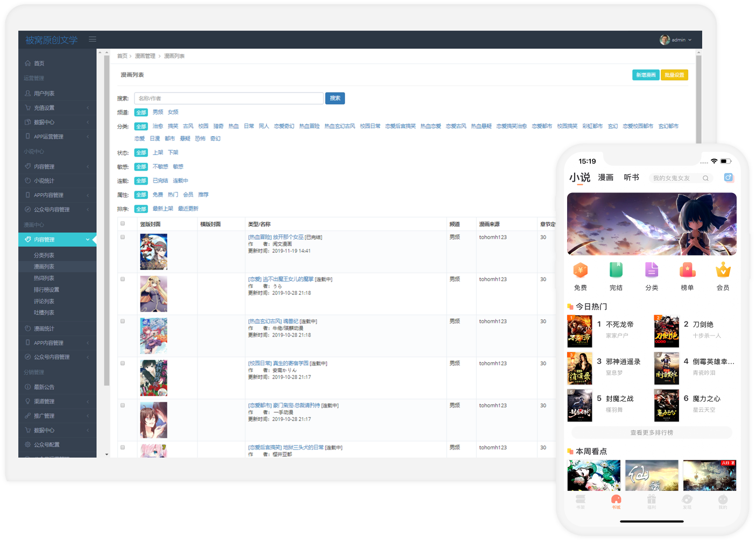Click the left panel vertical scrollbar
This screenshot has height=542, width=756.
[107, 215]
